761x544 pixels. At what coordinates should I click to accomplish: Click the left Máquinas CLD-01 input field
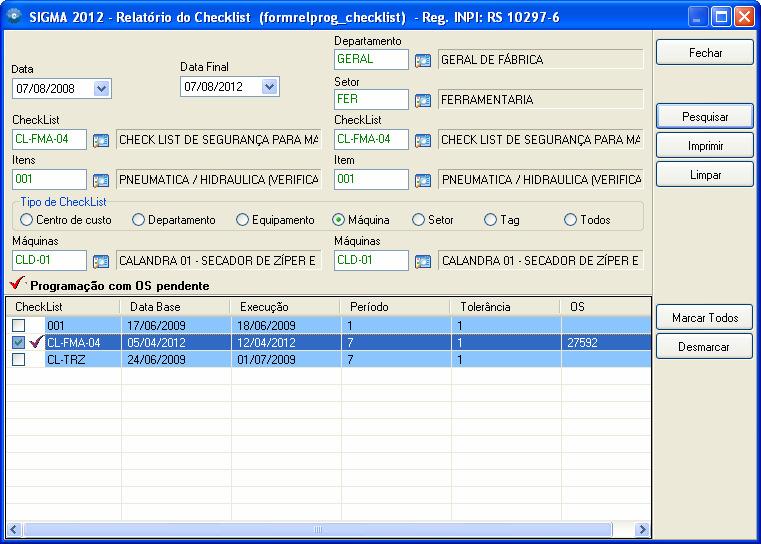[x=49, y=260]
